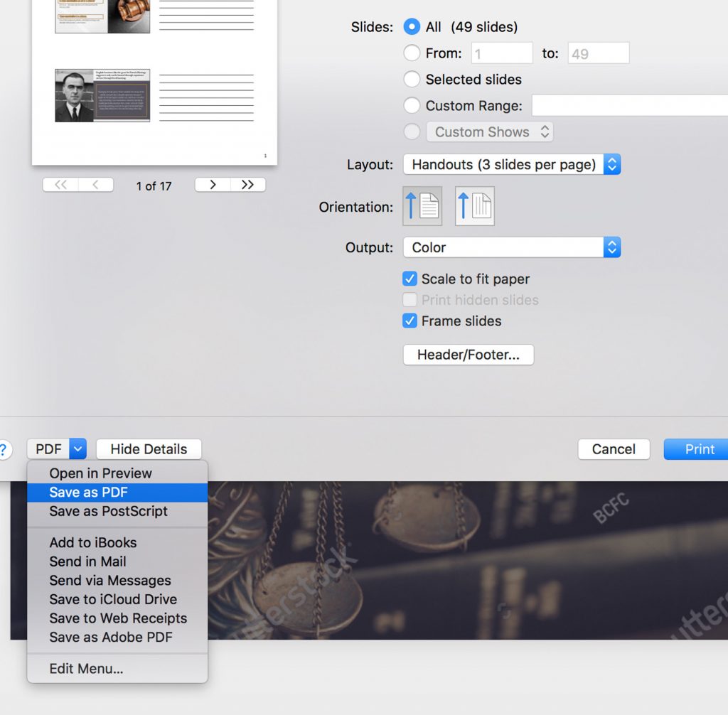Choose Save as PDF menu item

[x=89, y=492]
